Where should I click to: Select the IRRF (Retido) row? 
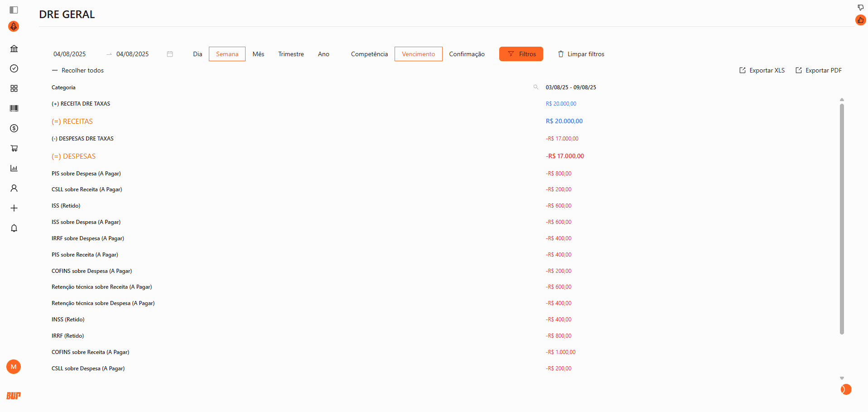coord(445,336)
